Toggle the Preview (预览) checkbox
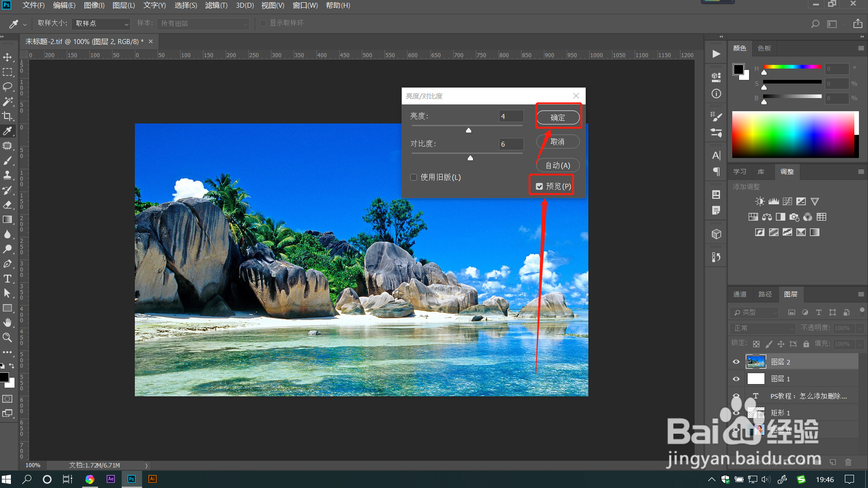The width and height of the screenshot is (868, 488). click(x=539, y=187)
